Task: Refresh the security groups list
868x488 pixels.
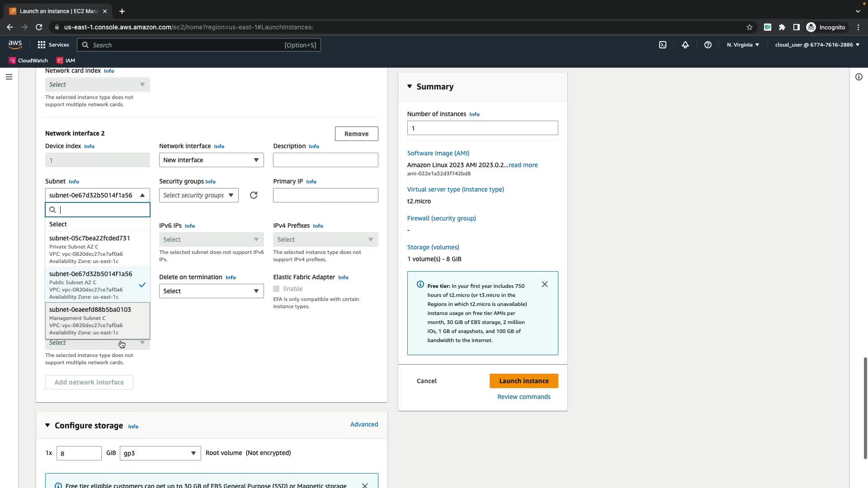Action: click(x=254, y=195)
